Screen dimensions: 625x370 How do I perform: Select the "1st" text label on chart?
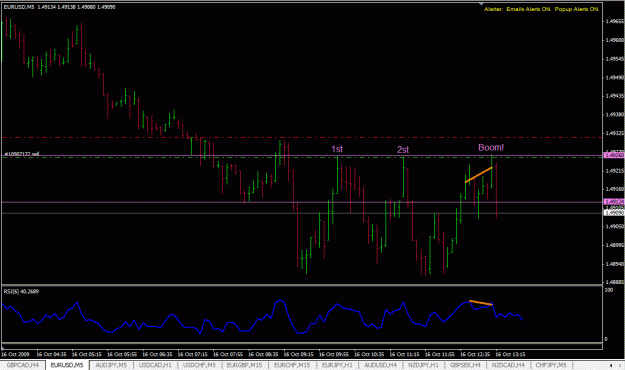click(337, 149)
